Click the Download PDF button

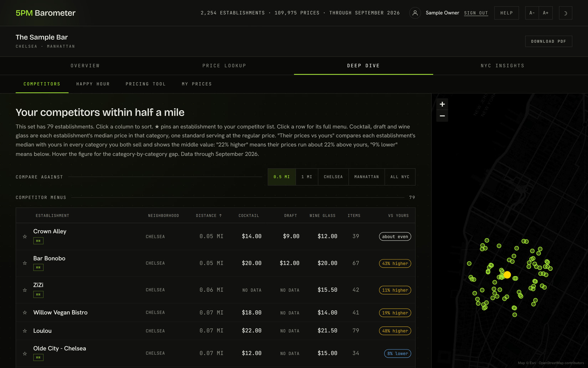click(548, 41)
